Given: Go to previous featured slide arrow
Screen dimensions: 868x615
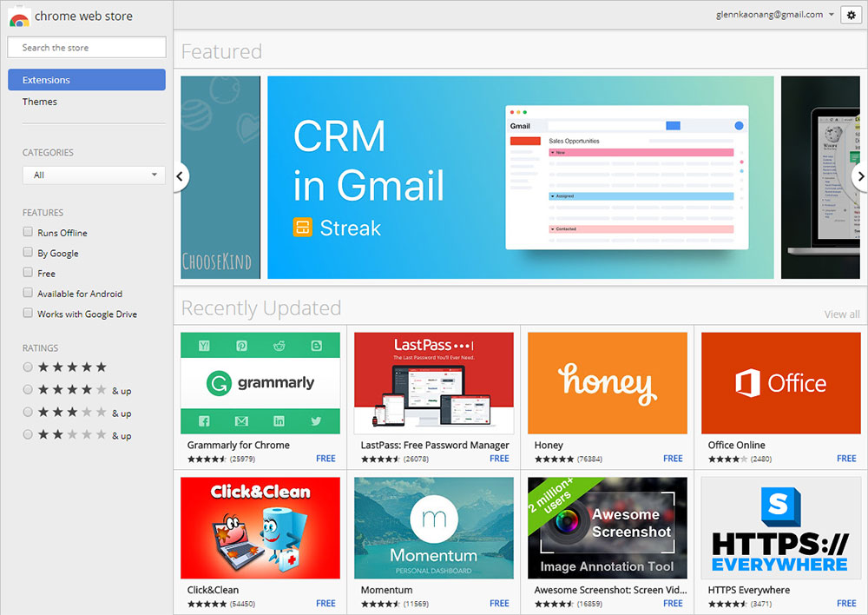Looking at the screenshot, I should coord(180,176).
